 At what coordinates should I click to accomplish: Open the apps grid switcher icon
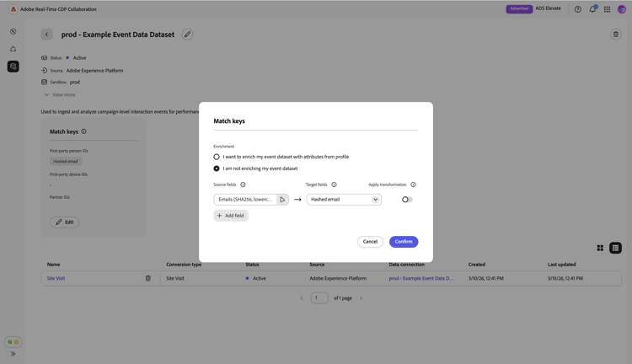point(607,9)
